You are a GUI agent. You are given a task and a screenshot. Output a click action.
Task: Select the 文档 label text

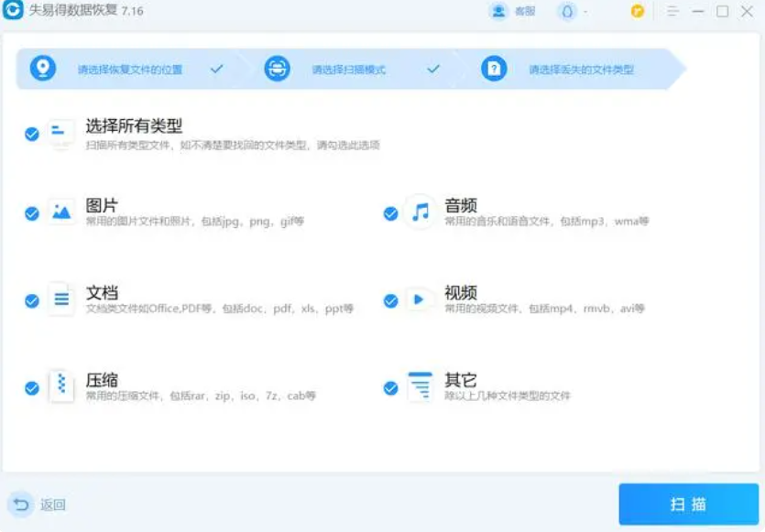(x=102, y=293)
